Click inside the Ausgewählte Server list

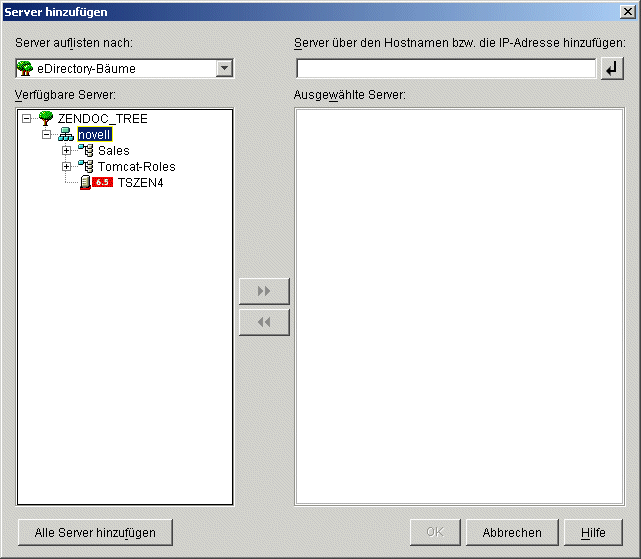459,307
